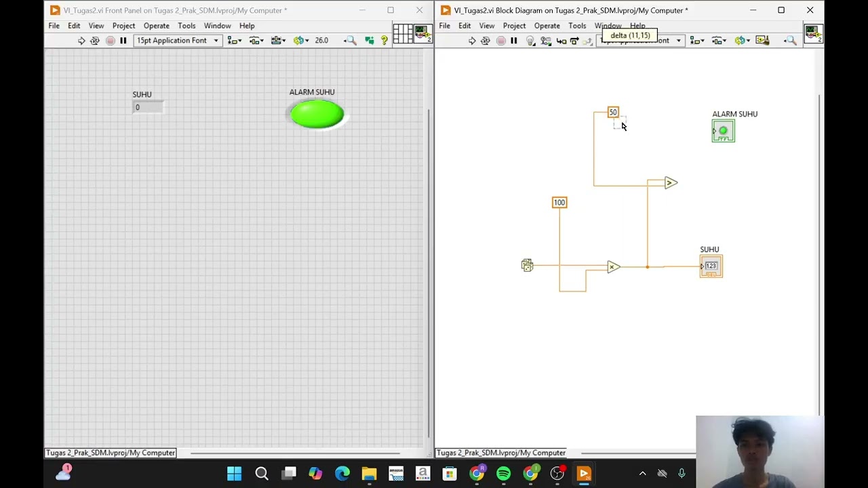This screenshot has width=868, height=488.
Task: Toggle Highlight Execution light bulb
Action: click(x=530, y=41)
